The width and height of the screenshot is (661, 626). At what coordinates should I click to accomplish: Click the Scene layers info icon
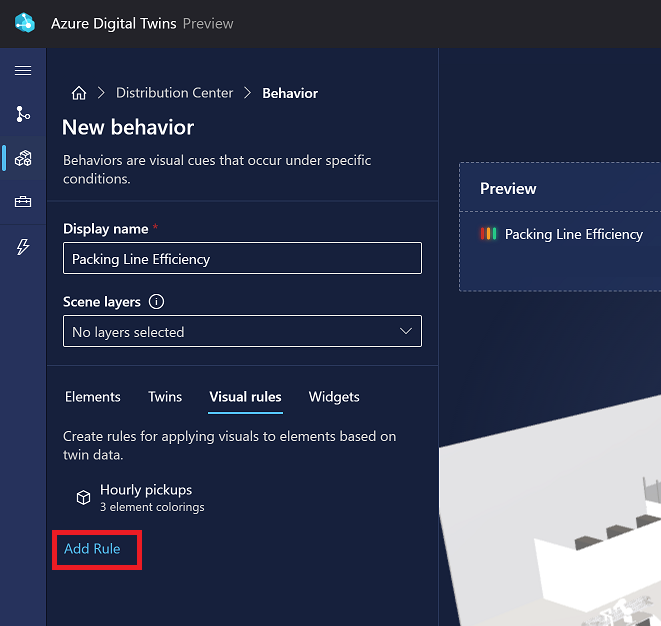(156, 302)
